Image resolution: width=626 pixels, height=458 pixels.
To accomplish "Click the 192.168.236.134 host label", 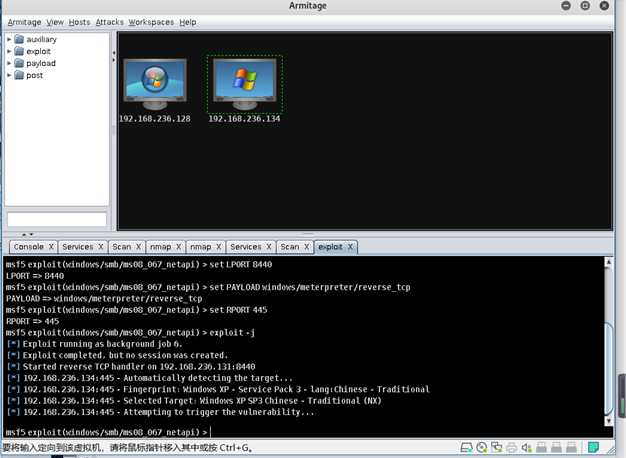I will [244, 119].
